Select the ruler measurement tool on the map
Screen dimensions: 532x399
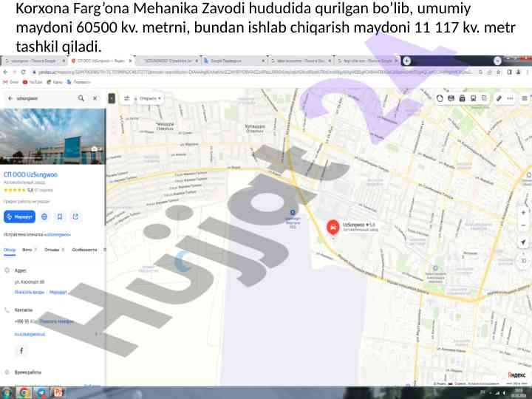[499, 98]
